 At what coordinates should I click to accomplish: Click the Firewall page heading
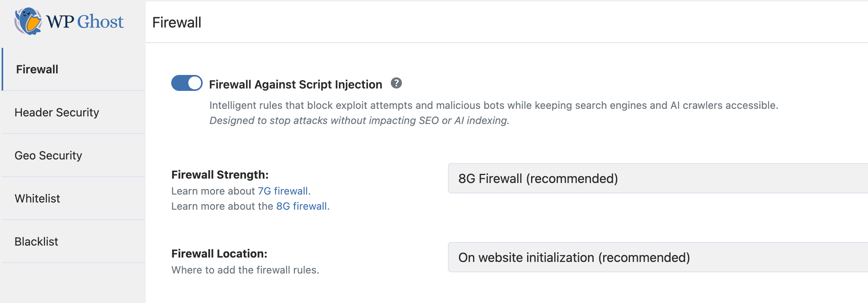tap(177, 23)
